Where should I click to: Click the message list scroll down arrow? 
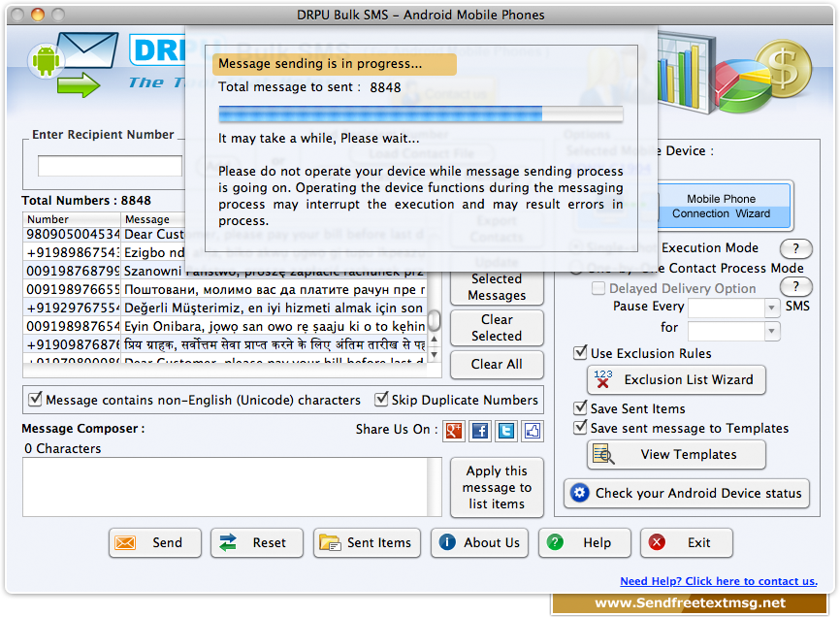(434, 354)
